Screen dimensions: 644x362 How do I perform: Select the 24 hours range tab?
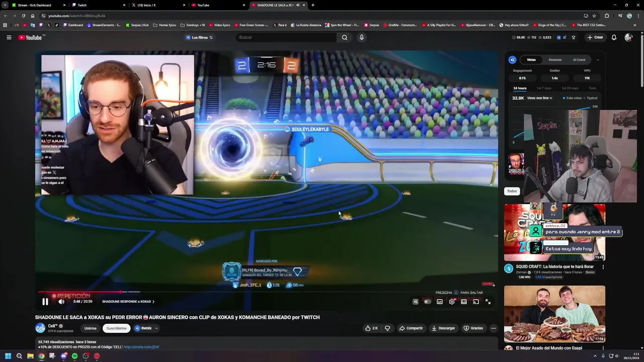click(x=520, y=88)
